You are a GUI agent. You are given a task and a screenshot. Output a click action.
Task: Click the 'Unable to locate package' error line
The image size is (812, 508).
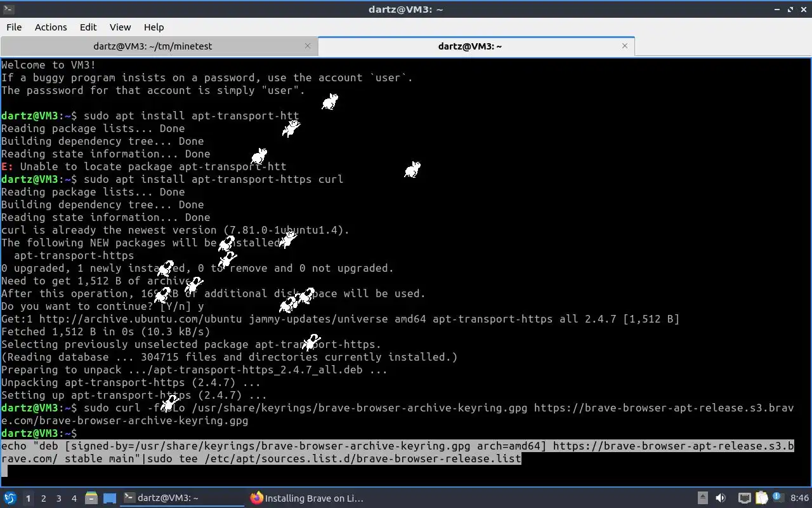(x=144, y=166)
